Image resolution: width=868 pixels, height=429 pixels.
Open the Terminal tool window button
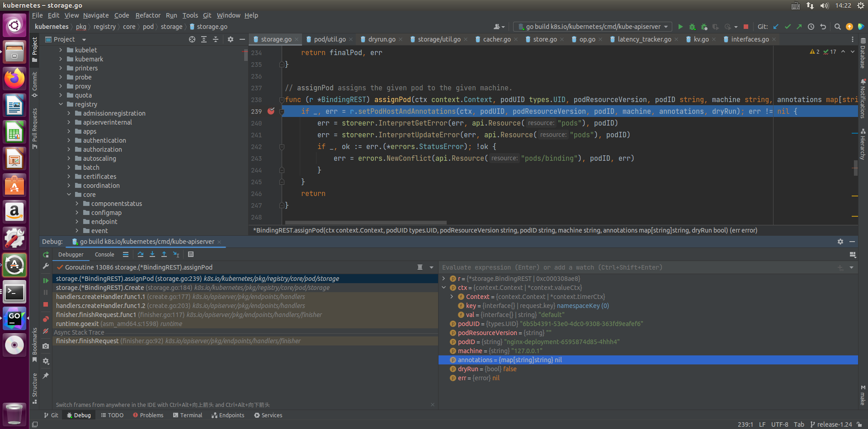(187, 415)
